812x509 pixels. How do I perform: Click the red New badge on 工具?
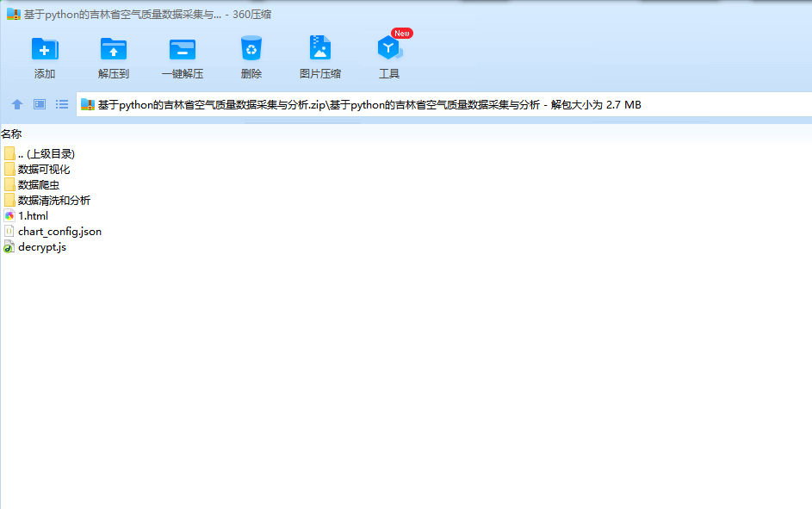click(402, 33)
